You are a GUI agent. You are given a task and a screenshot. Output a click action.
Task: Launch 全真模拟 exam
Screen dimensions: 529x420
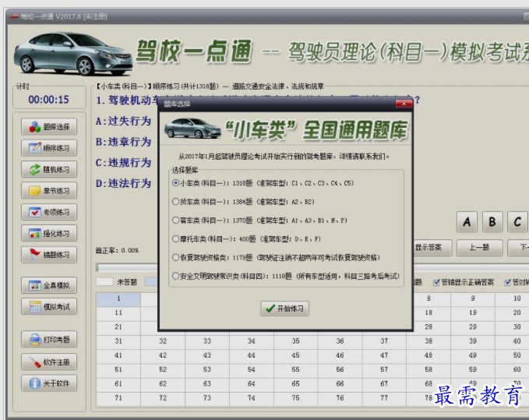pyautogui.click(x=49, y=285)
